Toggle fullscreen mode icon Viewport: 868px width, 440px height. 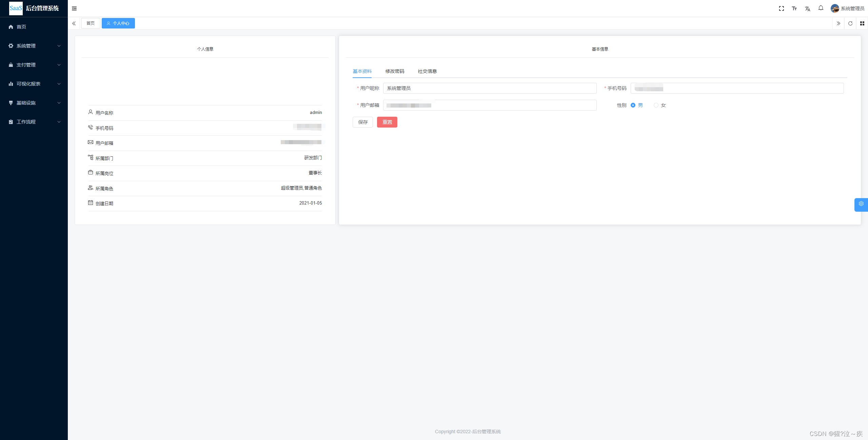point(781,8)
